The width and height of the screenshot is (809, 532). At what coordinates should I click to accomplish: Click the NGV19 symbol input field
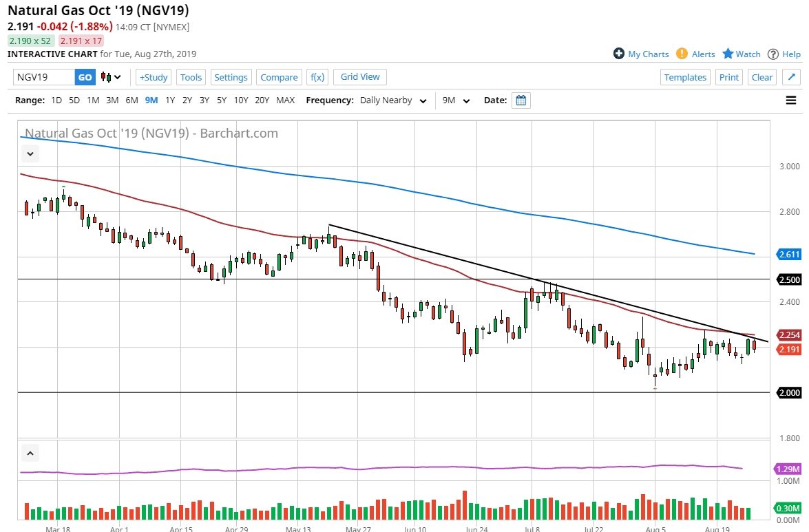click(x=43, y=77)
